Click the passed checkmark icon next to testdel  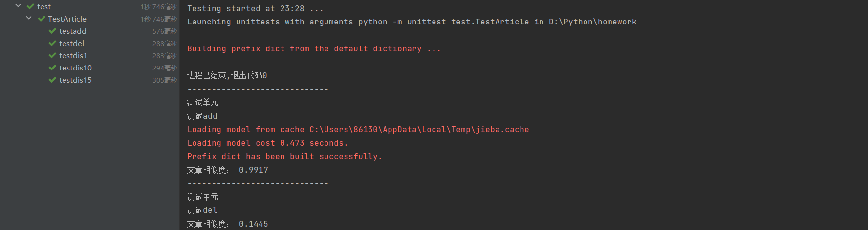(x=52, y=44)
